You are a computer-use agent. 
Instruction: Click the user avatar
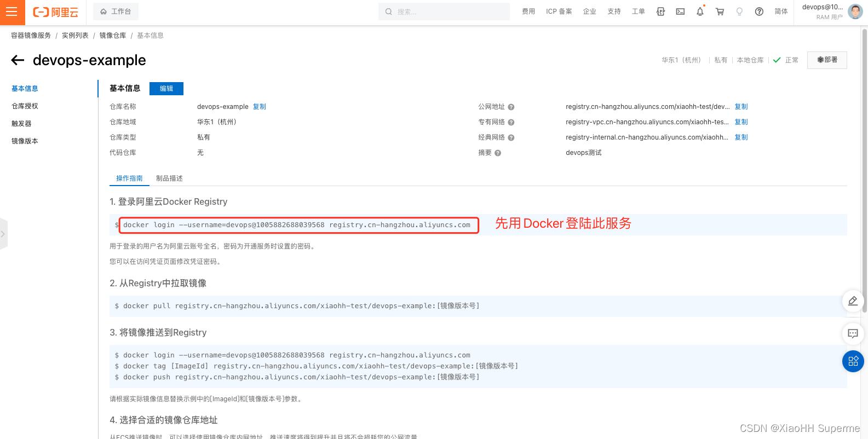pos(855,11)
